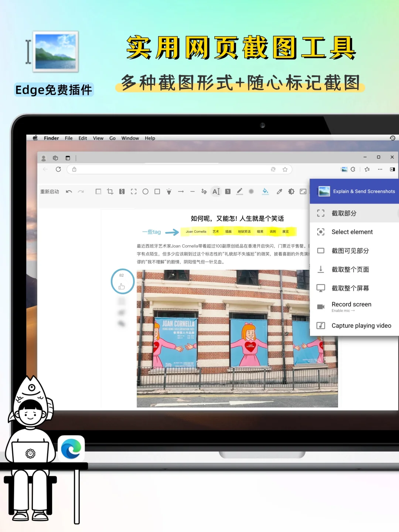Expand the Window menu in Finder
Viewport: 399px width, 532px height.
click(x=130, y=138)
